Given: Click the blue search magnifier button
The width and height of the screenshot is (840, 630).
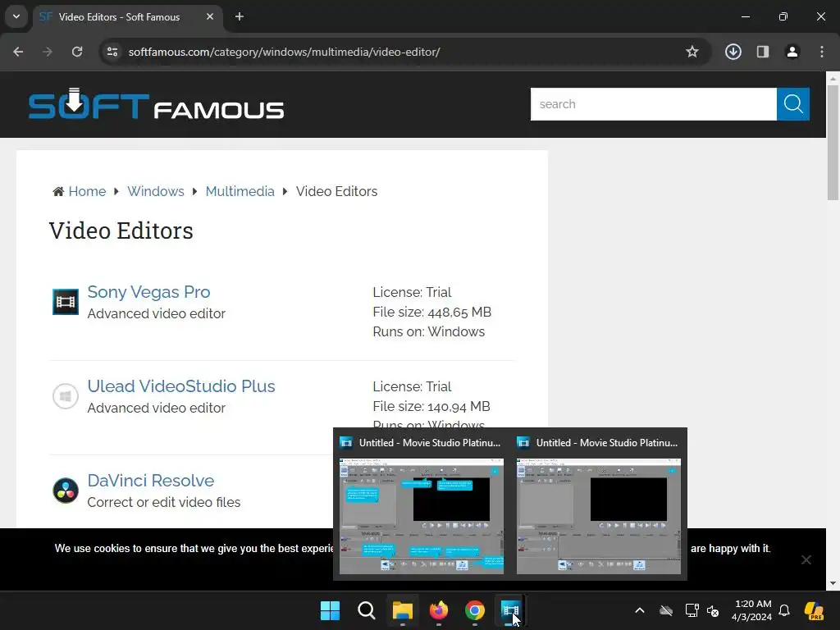Looking at the screenshot, I should click(793, 104).
